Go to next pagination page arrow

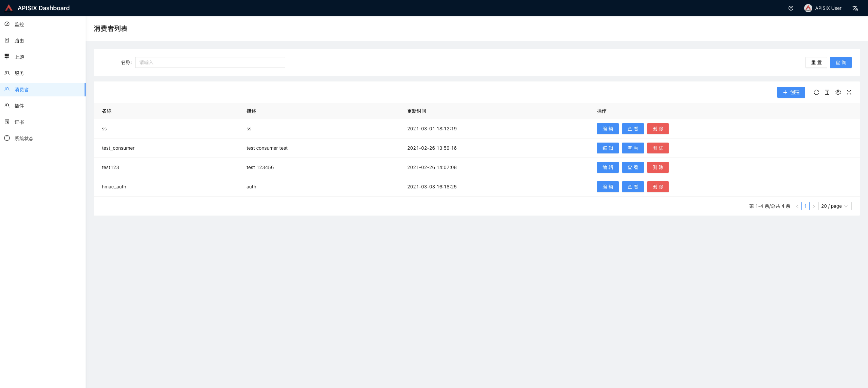click(x=813, y=206)
